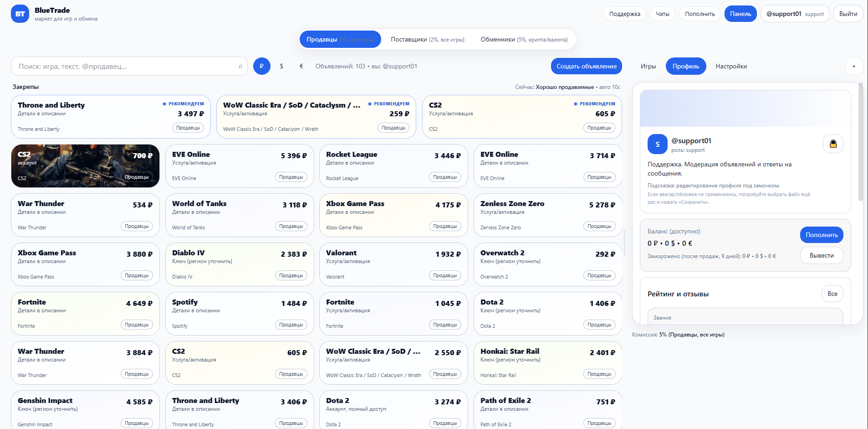The image size is (868, 429).
Task: Click the recommended Throne and Liberty pinned card
Action: [111, 117]
